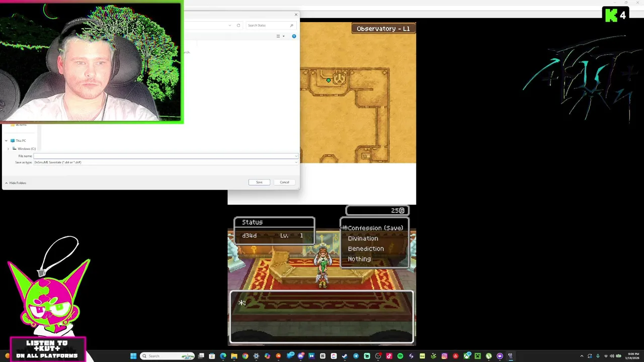Screen dimensions: 644x362
Task: Choose Divination in the game menu
Action: coord(363,238)
